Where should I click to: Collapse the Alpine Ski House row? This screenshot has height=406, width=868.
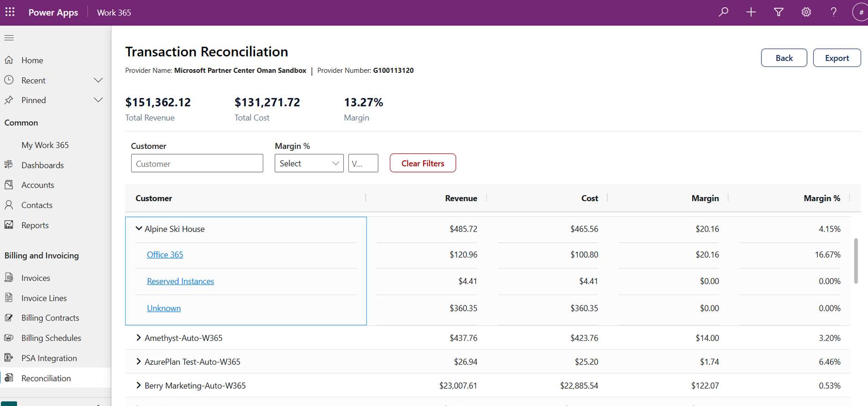139,228
